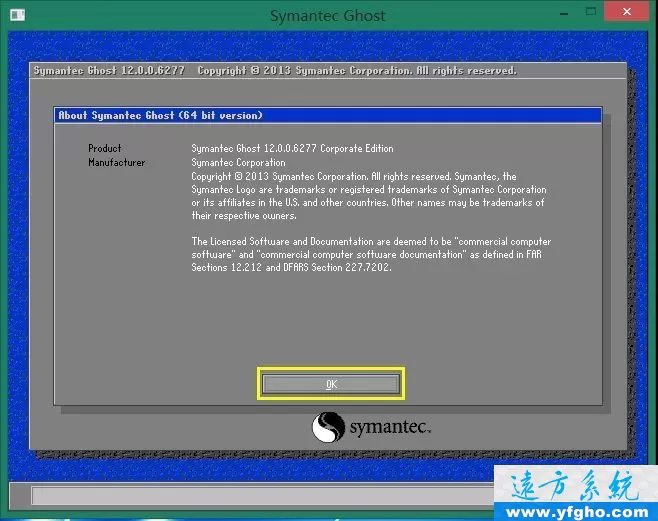Click the 'Product' label

pos(104,148)
